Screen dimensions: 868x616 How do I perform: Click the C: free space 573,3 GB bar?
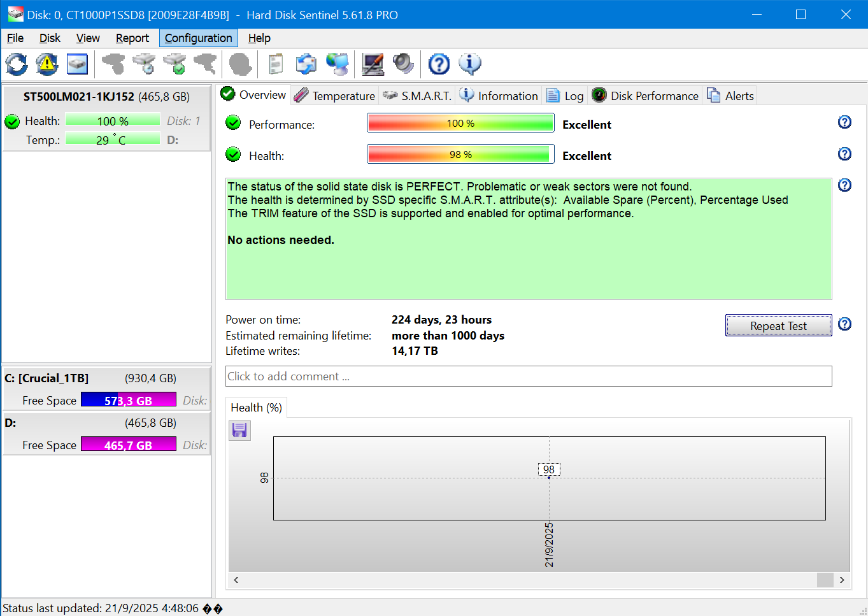(129, 400)
